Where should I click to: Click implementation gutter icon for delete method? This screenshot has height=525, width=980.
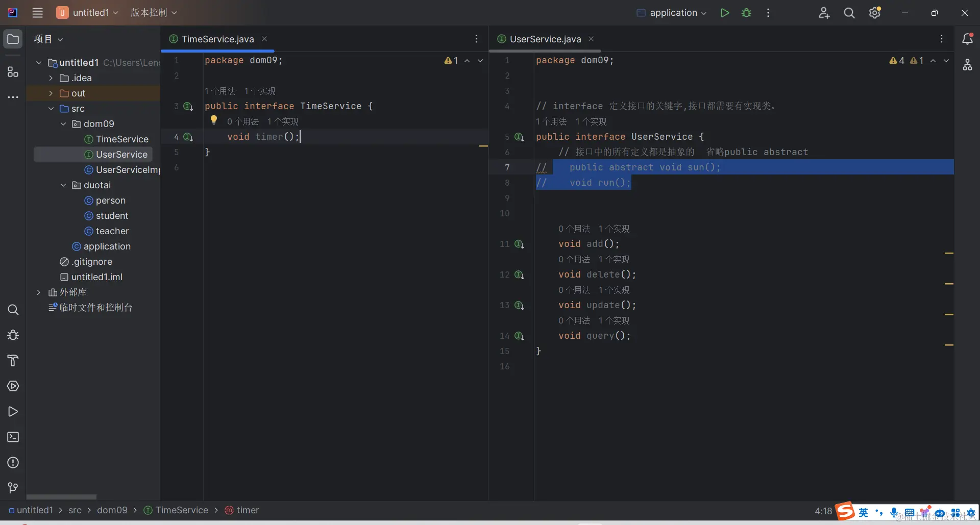click(x=519, y=274)
